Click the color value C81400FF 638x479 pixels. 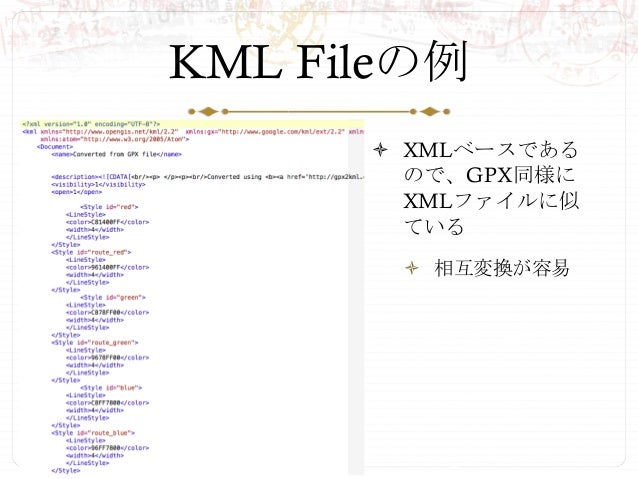click(106, 222)
